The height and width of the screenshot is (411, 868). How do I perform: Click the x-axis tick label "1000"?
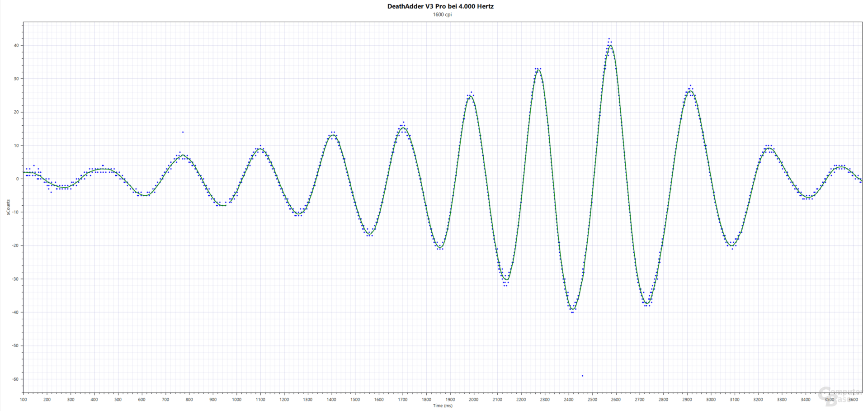click(x=236, y=400)
